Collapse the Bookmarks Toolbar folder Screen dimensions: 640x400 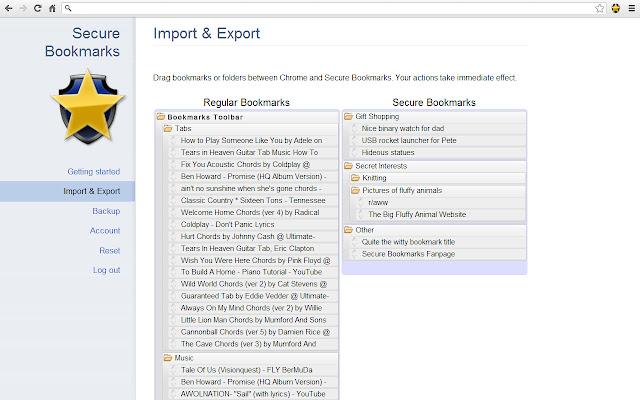coord(160,116)
